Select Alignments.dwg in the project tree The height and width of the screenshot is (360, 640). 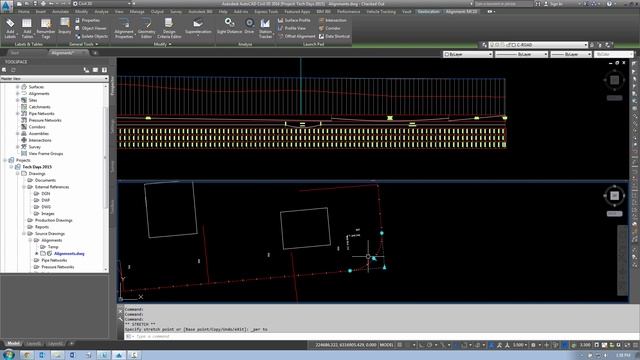click(69, 253)
